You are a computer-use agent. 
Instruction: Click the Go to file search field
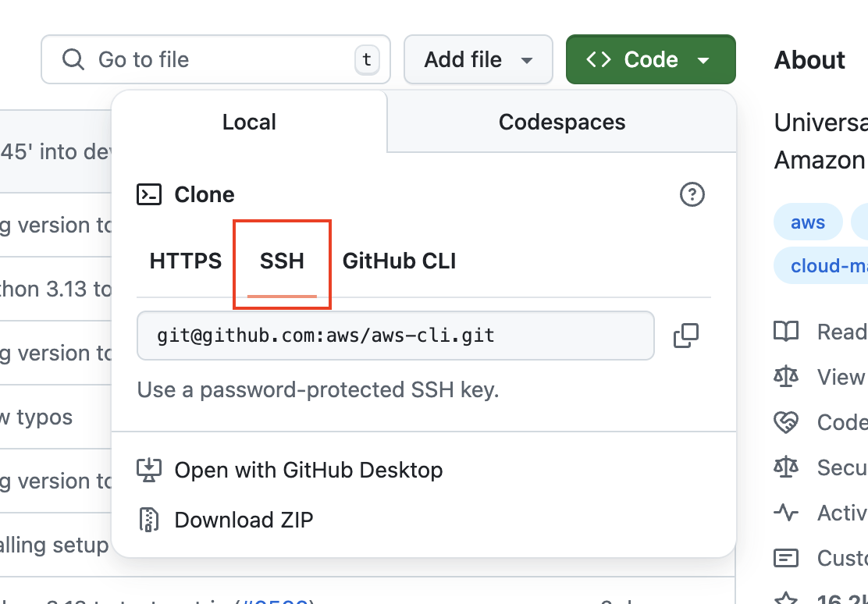pos(215,59)
